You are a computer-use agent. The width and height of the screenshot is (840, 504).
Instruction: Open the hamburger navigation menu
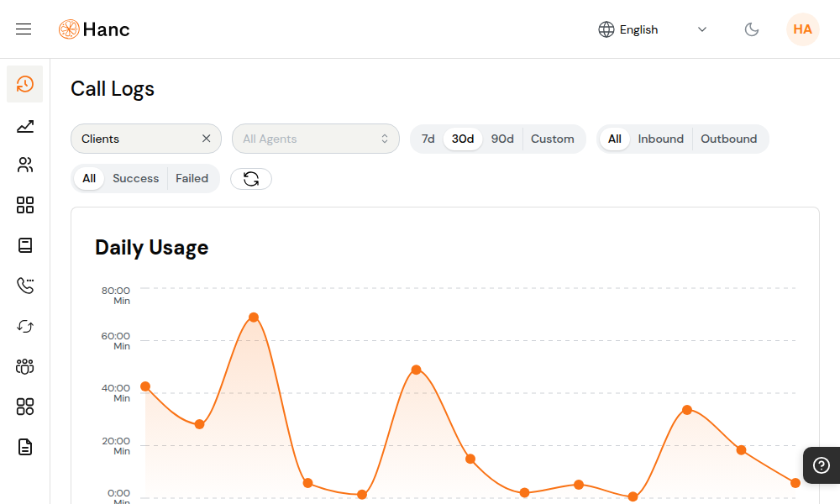coord(24,29)
